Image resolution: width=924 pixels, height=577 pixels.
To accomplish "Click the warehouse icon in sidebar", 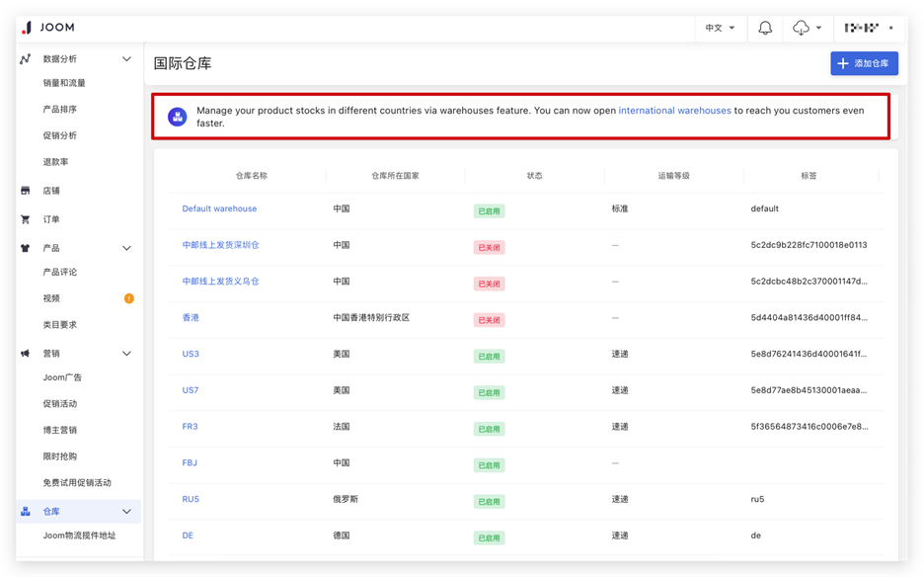I will [26, 512].
